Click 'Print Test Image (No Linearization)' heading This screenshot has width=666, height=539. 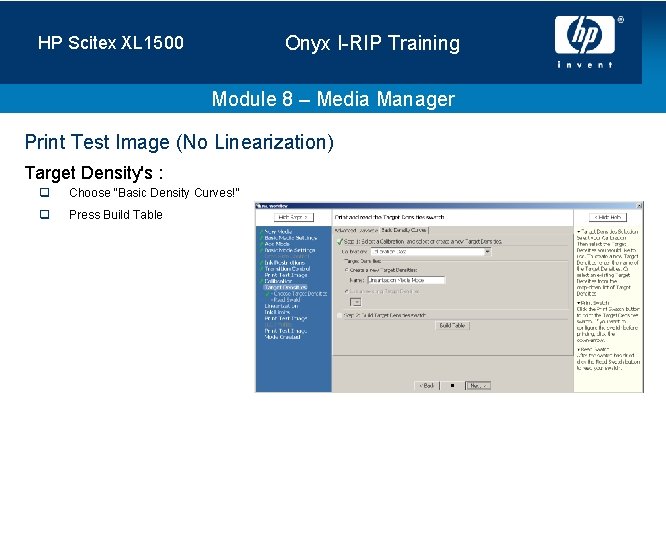click(179, 142)
